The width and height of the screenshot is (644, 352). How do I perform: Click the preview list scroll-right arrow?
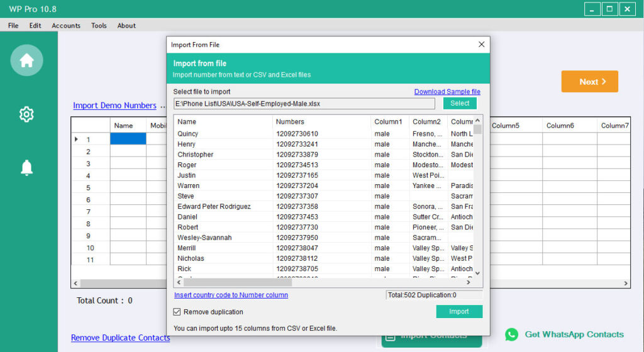pos(468,282)
